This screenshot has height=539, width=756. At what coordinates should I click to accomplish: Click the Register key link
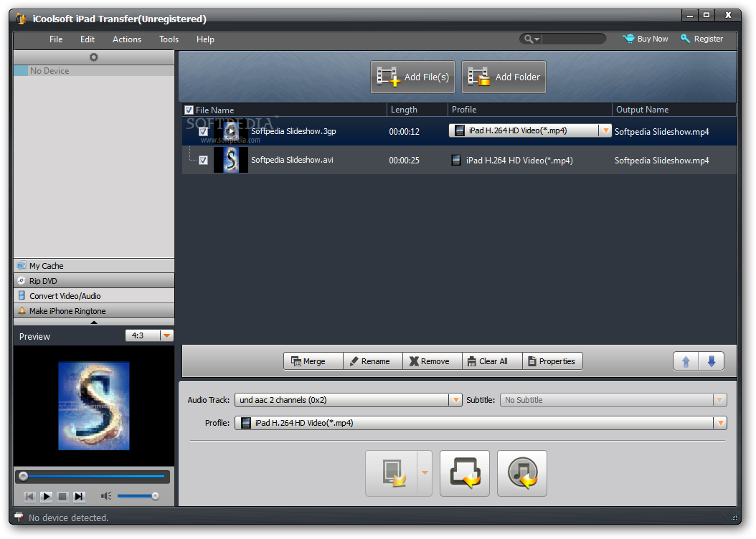(x=701, y=39)
